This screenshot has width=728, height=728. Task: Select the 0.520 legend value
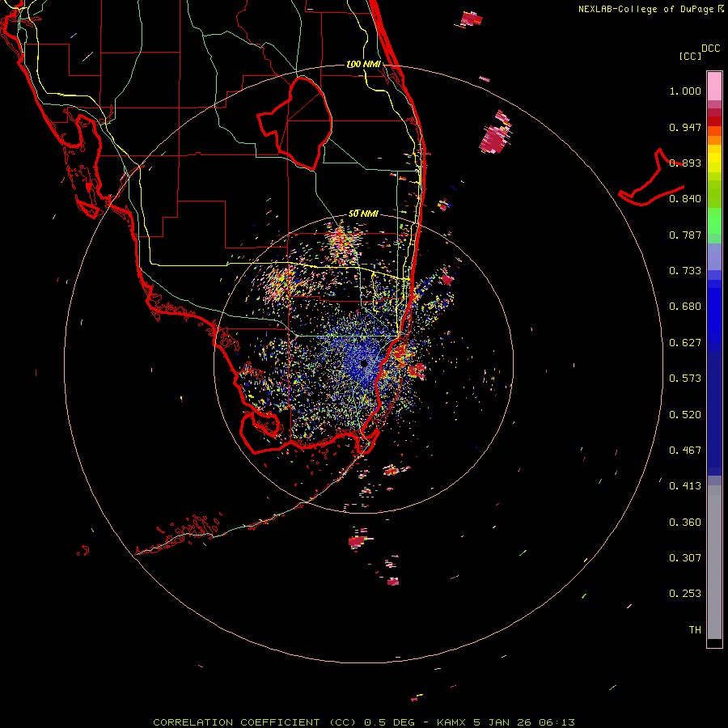(685, 415)
